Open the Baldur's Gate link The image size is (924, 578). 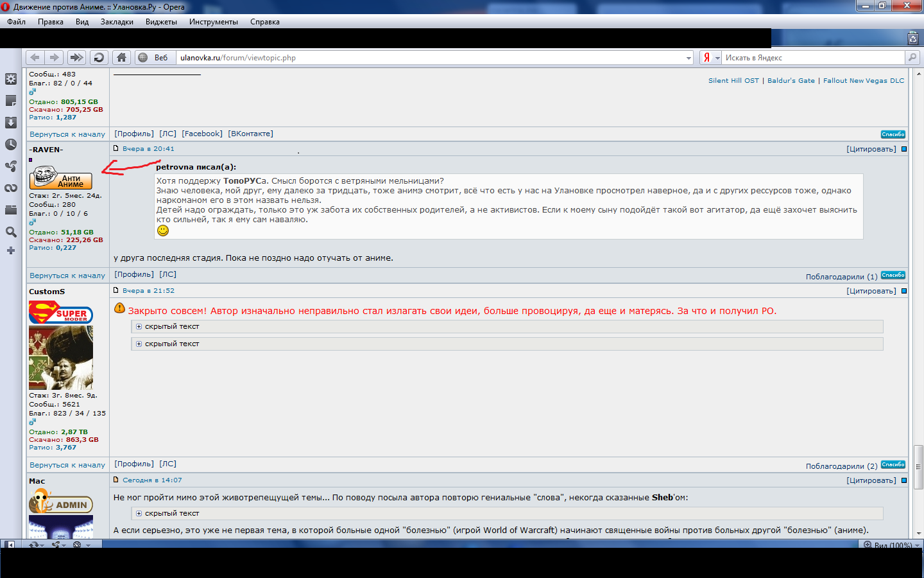pyautogui.click(x=791, y=81)
